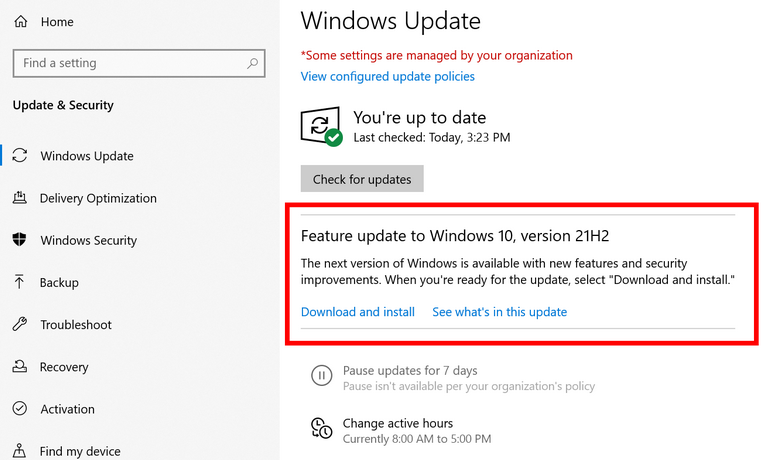Viewport: 769px width, 460px height.
Task: Click the Windows Security shield icon
Action: pyautogui.click(x=19, y=240)
